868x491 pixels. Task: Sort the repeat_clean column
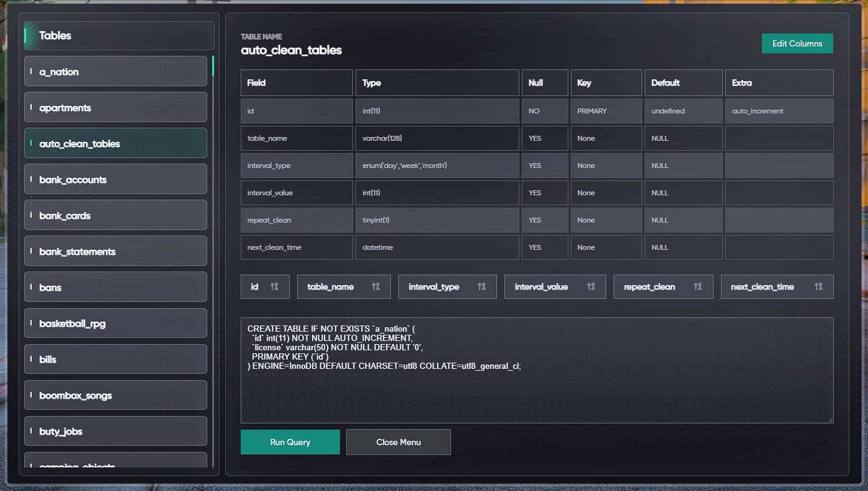(663, 286)
